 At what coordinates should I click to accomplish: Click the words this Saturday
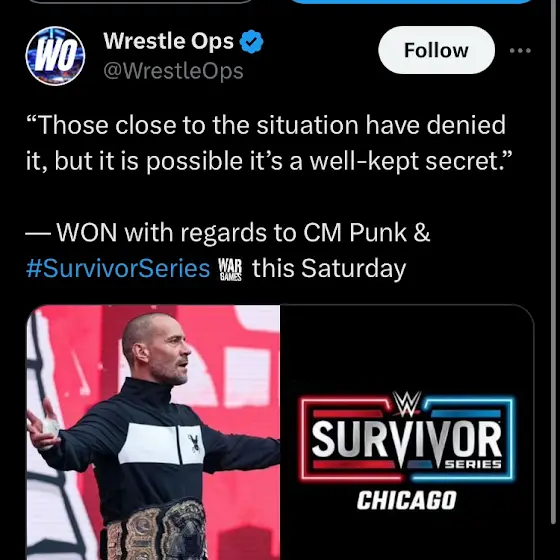coord(329,268)
